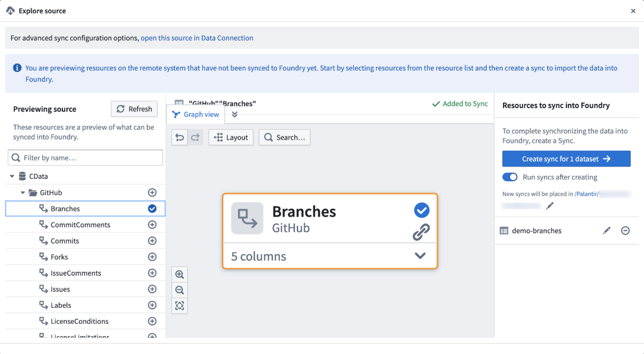Filter resources by name input field
The image size is (644, 354).
pyautogui.click(x=86, y=157)
